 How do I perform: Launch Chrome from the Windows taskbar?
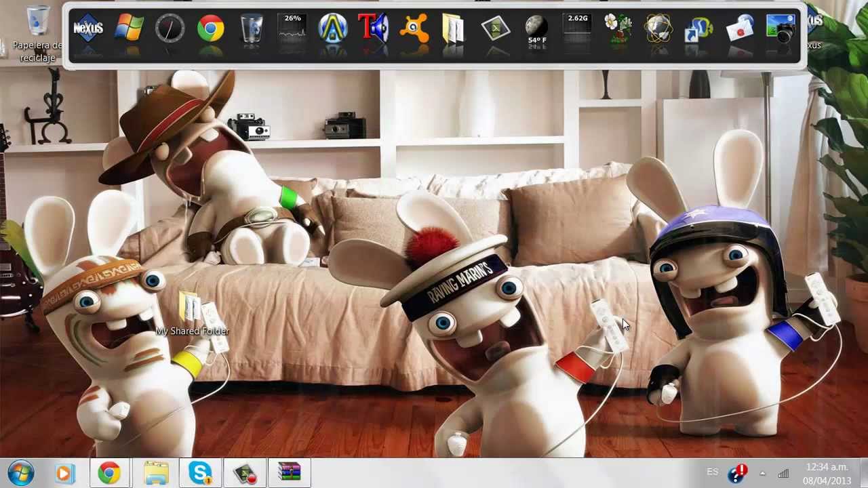point(109,472)
